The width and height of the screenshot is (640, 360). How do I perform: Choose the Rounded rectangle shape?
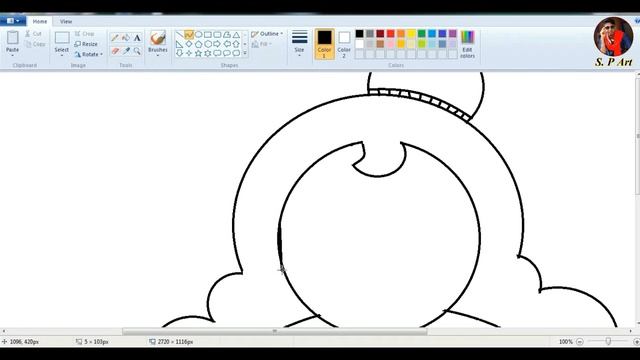[x=217, y=35]
